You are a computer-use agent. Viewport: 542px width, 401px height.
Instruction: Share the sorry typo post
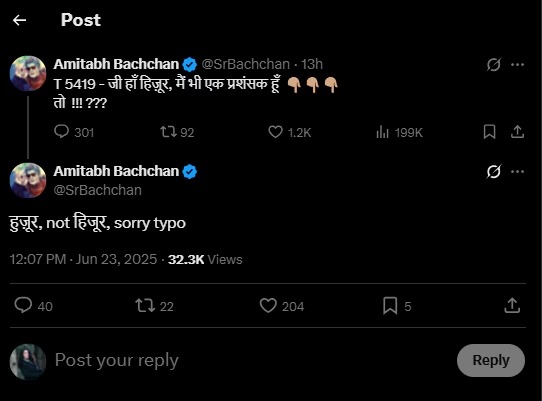512,306
